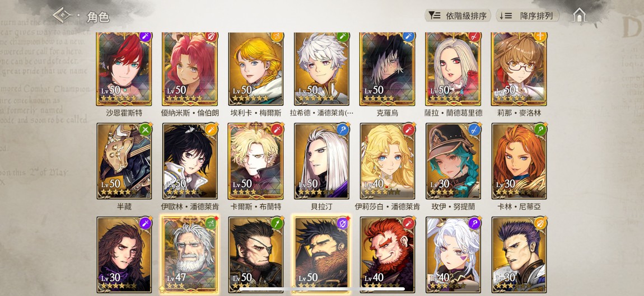Select 埃利卡・梅爾斯 character portrait
The height and width of the screenshot is (296, 644).
(x=255, y=69)
